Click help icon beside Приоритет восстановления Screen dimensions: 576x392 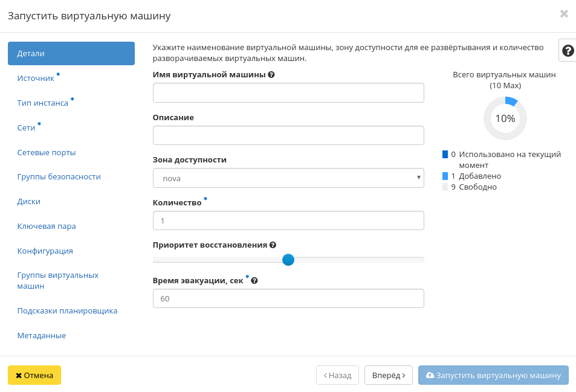click(273, 245)
